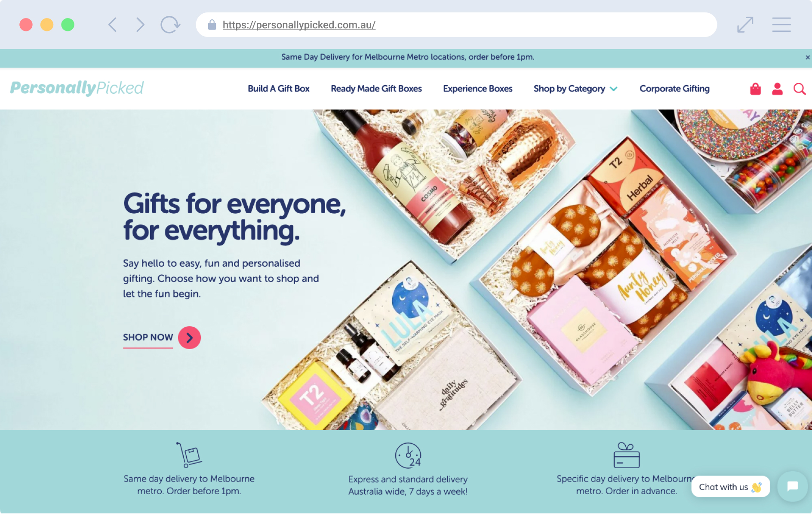The width and height of the screenshot is (812, 522).
Task: Go back with browser back arrow
Action: point(113,25)
